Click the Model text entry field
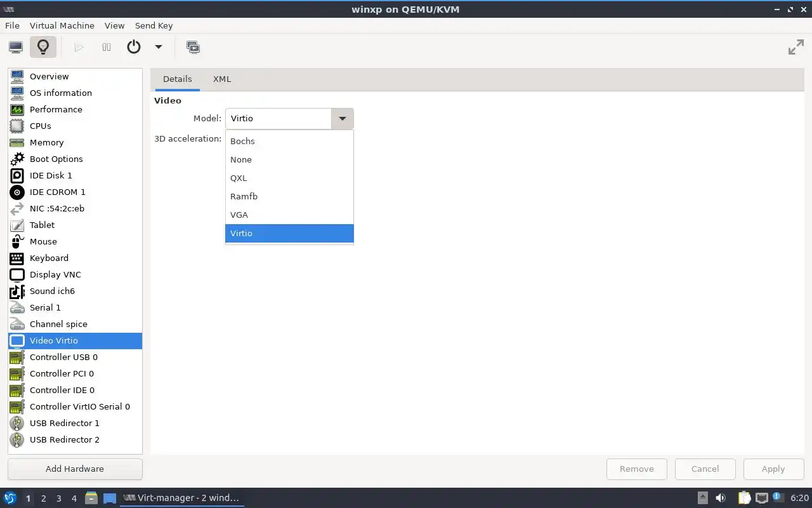 point(278,119)
